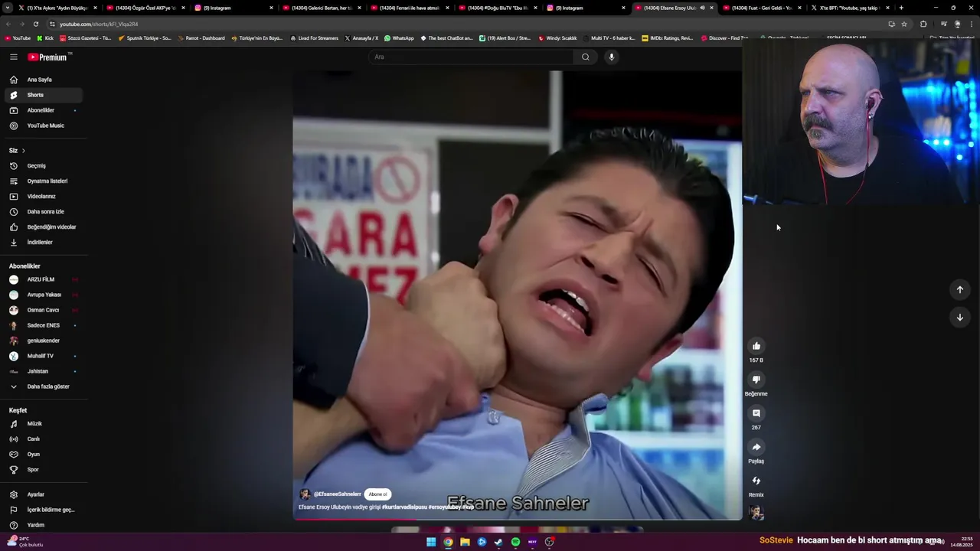Image resolution: width=980 pixels, height=551 pixels.
Task: Open Ayarlar settings
Action: pyautogui.click(x=42, y=494)
